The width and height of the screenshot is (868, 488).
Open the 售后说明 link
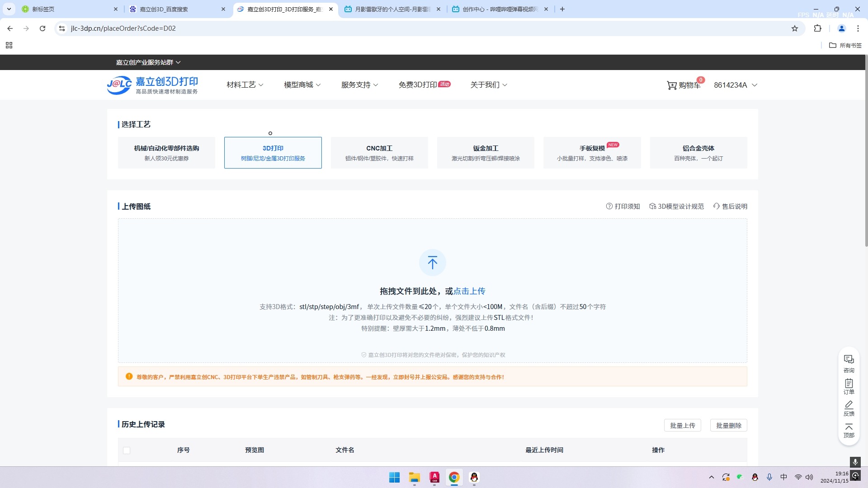click(x=730, y=206)
